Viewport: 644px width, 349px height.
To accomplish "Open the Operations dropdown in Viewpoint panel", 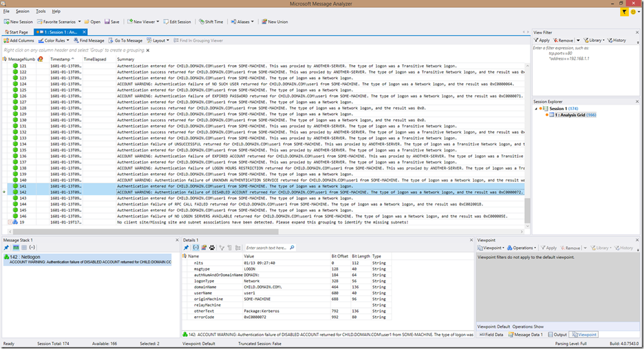I will tap(522, 248).
